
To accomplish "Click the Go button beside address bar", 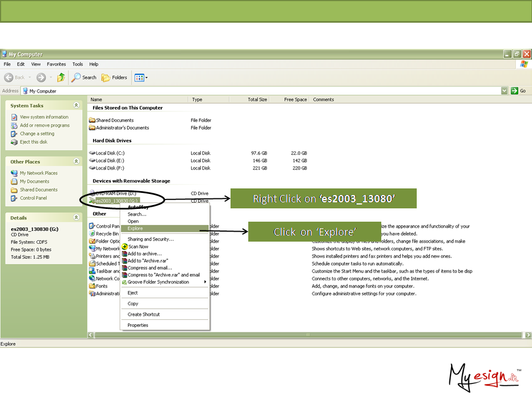I will (x=519, y=91).
